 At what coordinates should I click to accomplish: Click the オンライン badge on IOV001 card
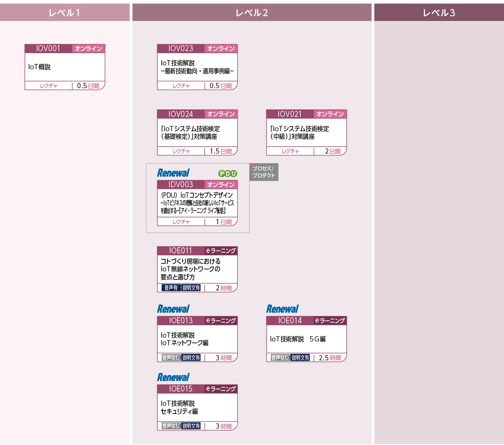[x=89, y=48]
